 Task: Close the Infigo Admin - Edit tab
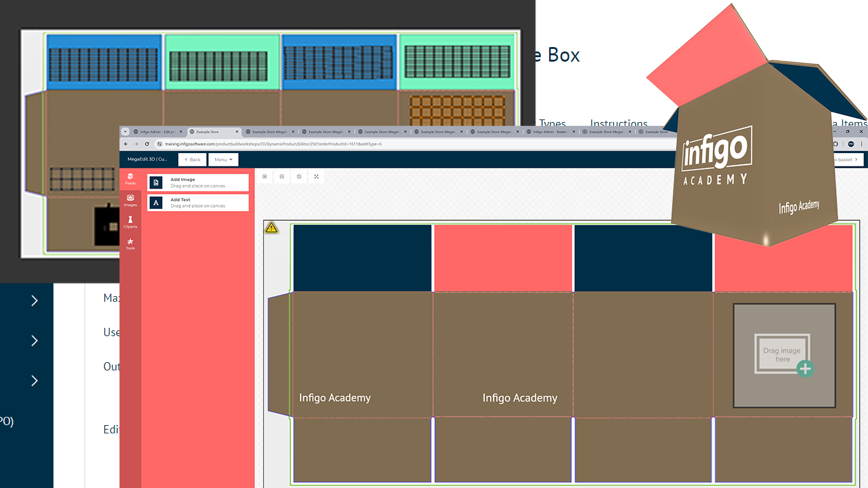pos(180,132)
